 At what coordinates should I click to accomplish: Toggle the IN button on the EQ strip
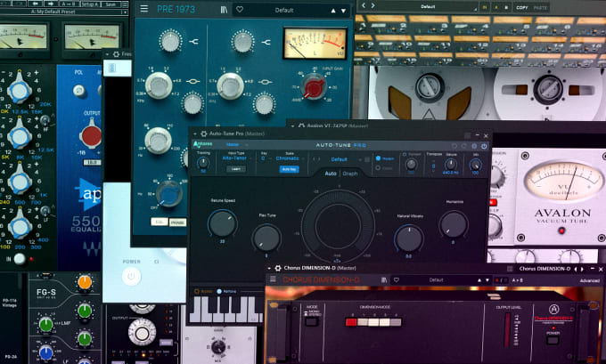point(19,259)
